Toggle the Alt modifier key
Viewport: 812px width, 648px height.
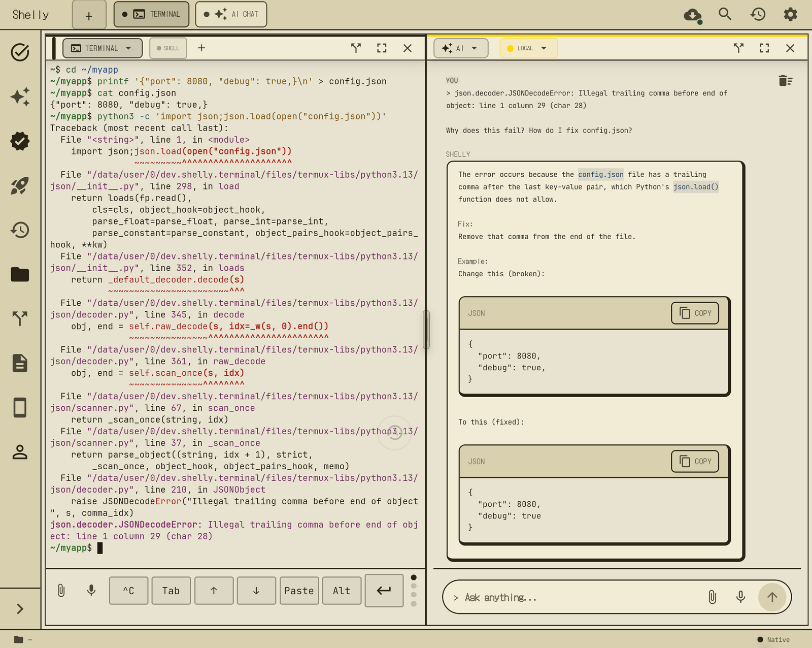coord(342,591)
